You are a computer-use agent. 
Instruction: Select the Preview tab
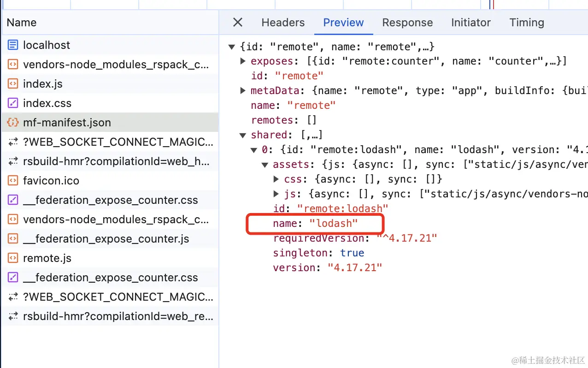click(x=343, y=23)
